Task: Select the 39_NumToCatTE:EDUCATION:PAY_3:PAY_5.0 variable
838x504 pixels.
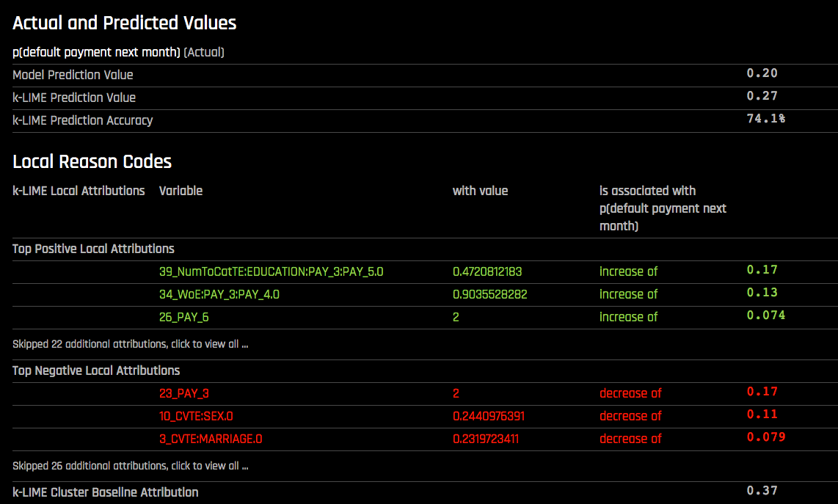Action: click(x=271, y=271)
